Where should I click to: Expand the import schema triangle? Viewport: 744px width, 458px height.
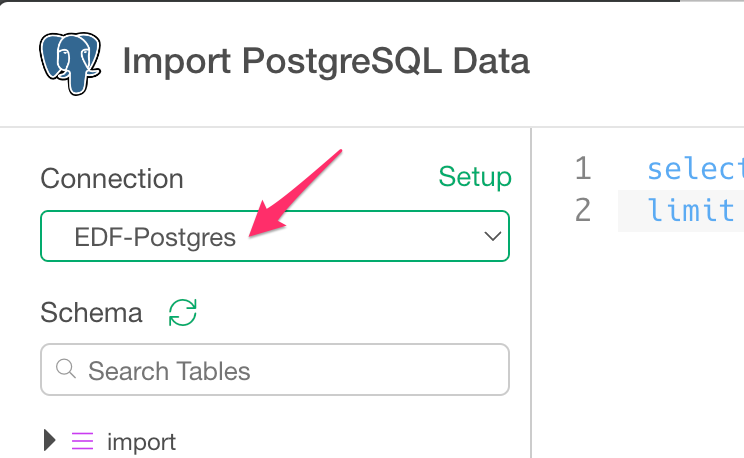pos(49,440)
